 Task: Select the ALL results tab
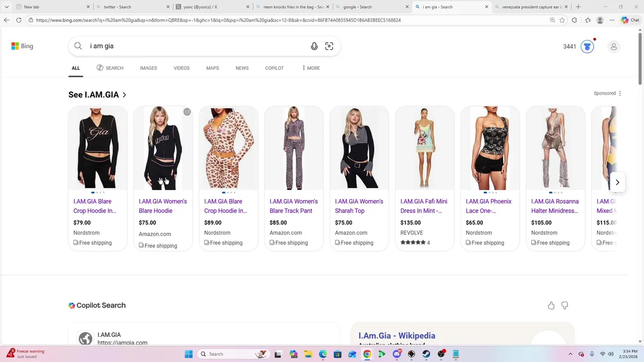[x=75, y=68]
